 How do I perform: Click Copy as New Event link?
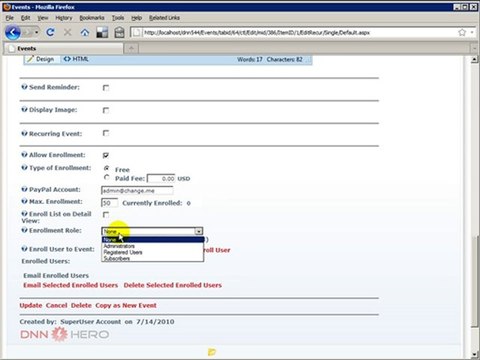pyautogui.click(x=126, y=305)
